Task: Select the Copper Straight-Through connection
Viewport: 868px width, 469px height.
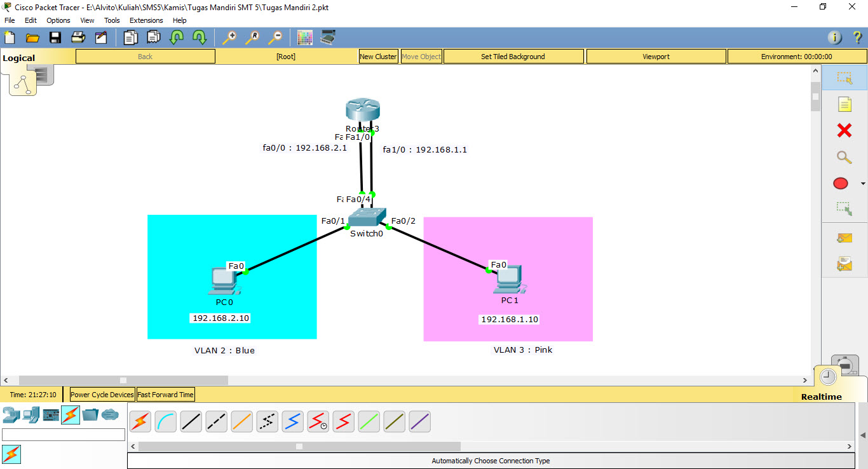Action: [191, 421]
